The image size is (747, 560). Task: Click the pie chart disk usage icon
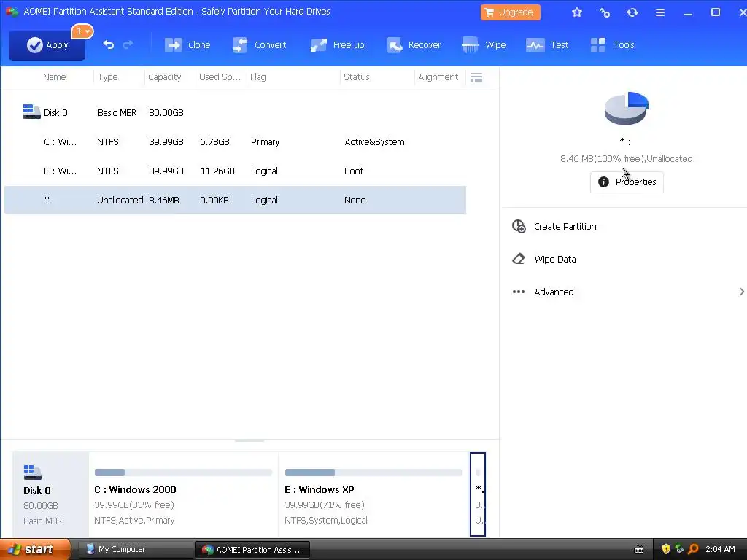626,109
